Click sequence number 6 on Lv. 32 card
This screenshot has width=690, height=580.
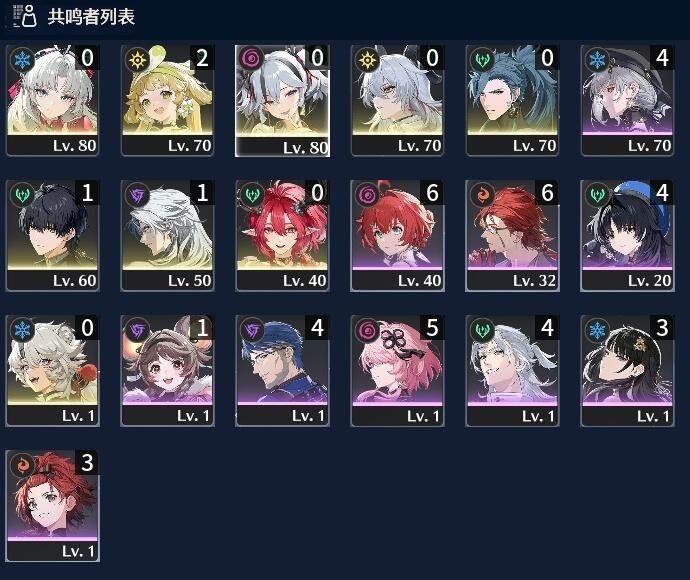tap(547, 193)
